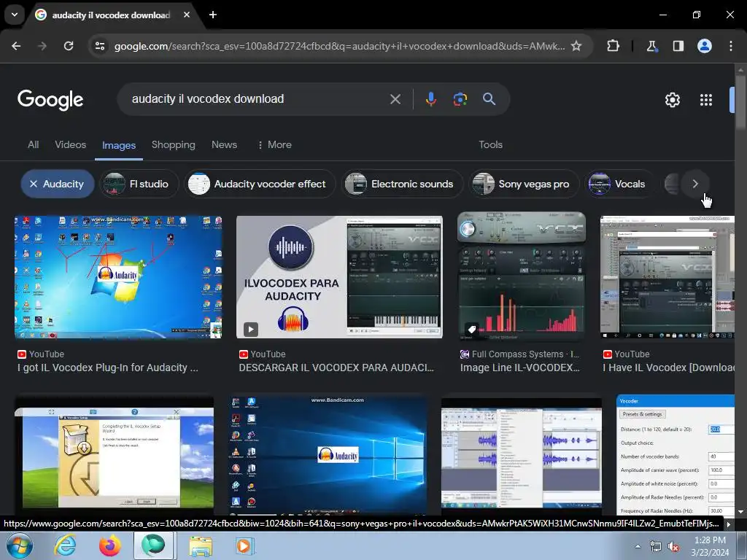Close the audacity il vocodex tab

(x=187, y=15)
